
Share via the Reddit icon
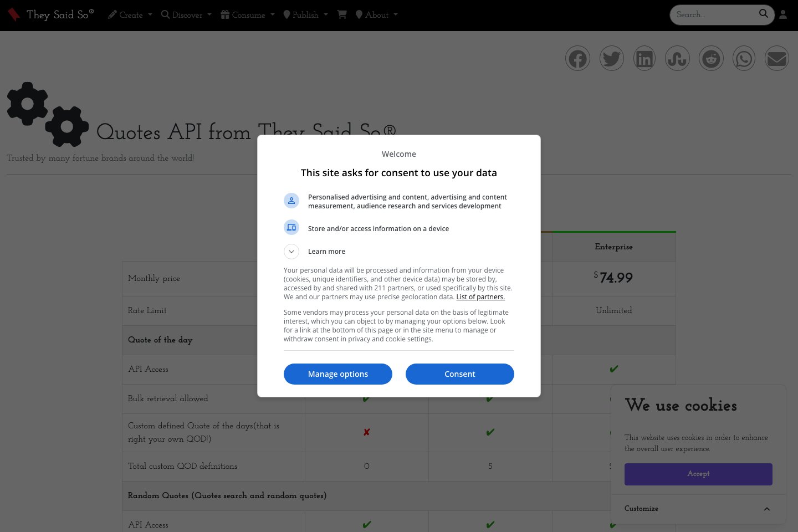[711, 58]
